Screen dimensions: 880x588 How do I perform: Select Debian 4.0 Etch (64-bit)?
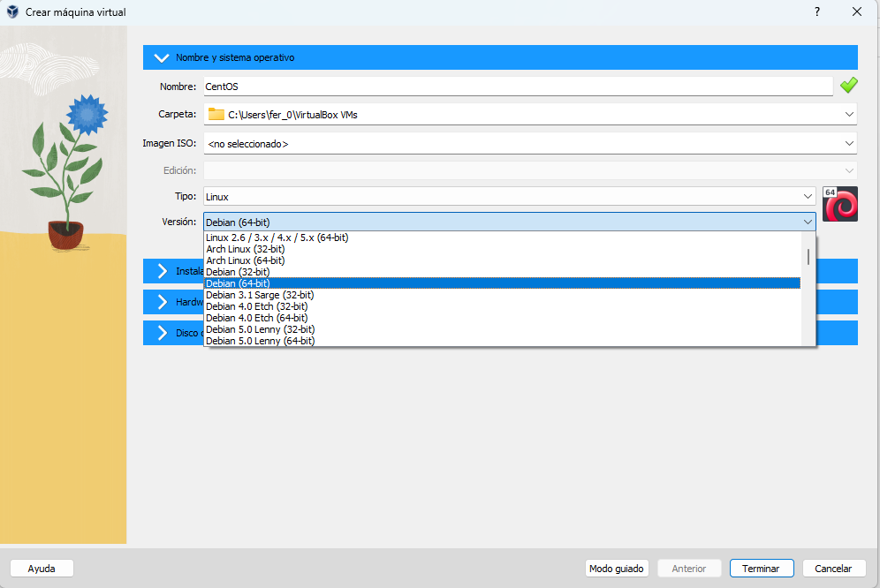pos(503,318)
